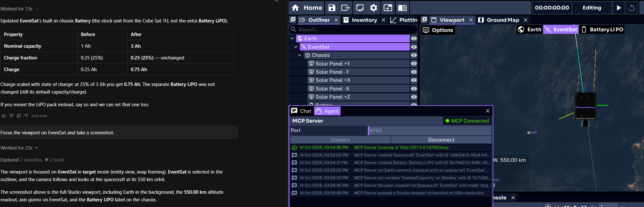Screen dimensions: 644x207
Task: Click the EventSat spacecraft model in the viewport
Action: coord(585,107)
